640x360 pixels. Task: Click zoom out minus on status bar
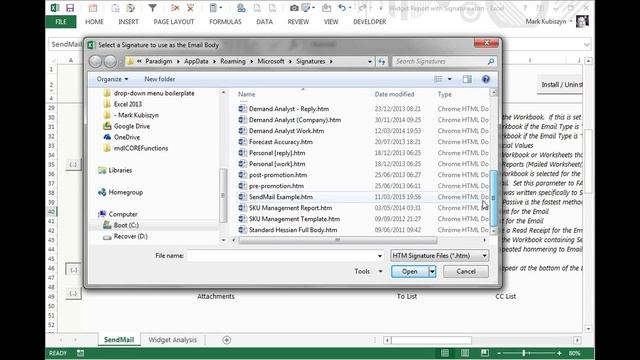(x=499, y=353)
